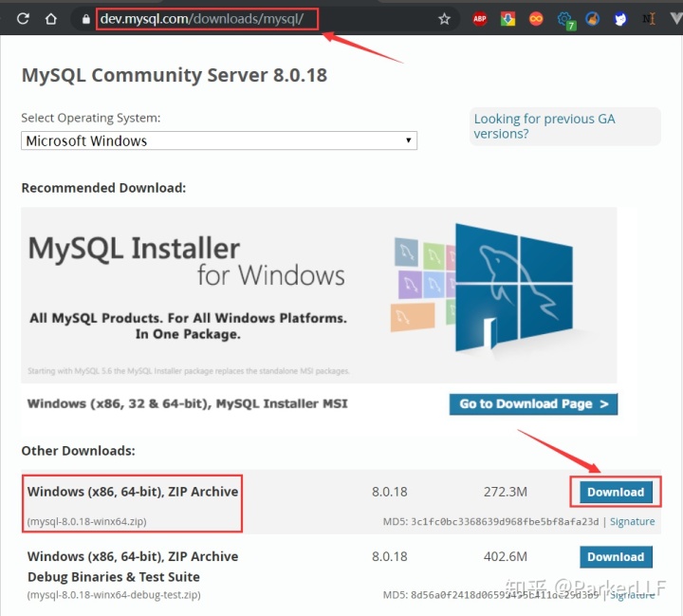
Task: Click 'Windows (x86, 32 & 64-bit), MySQL Installer MSI' text
Action: (187, 403)
